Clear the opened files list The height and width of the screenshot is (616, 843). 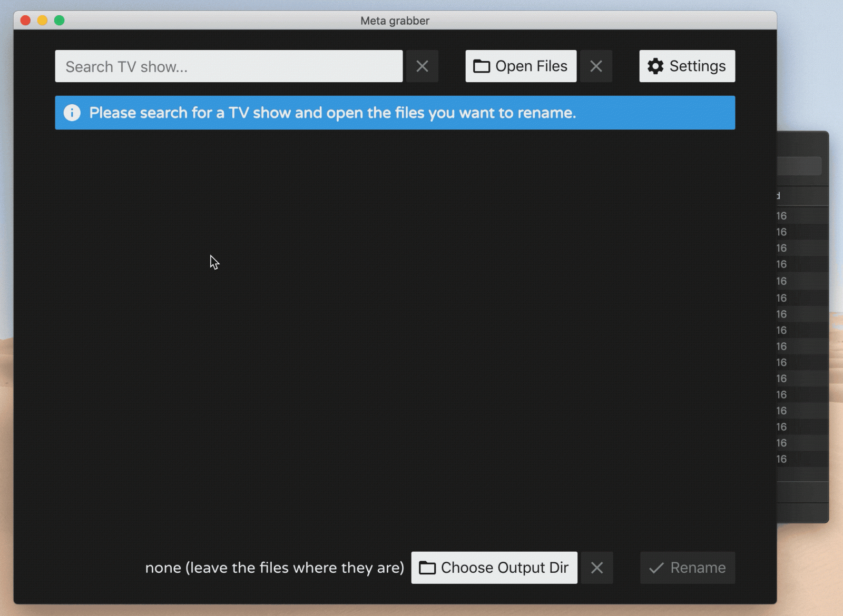pos(596,66)
